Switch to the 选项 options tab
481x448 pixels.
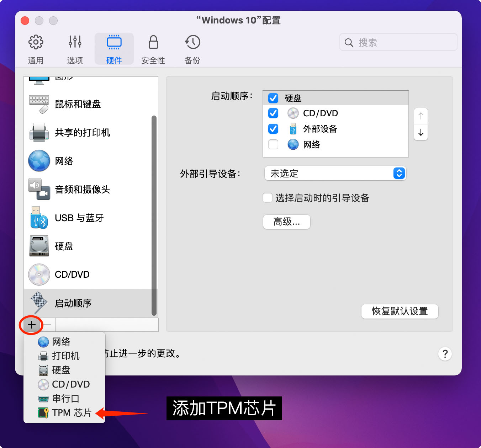[x=75, y=49]
